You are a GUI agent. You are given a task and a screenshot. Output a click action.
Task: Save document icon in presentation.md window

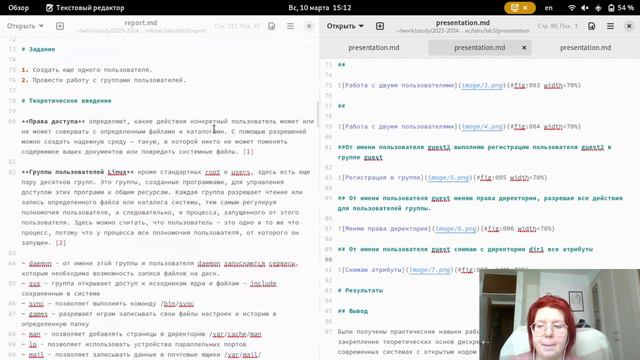[x=591, y=26]
